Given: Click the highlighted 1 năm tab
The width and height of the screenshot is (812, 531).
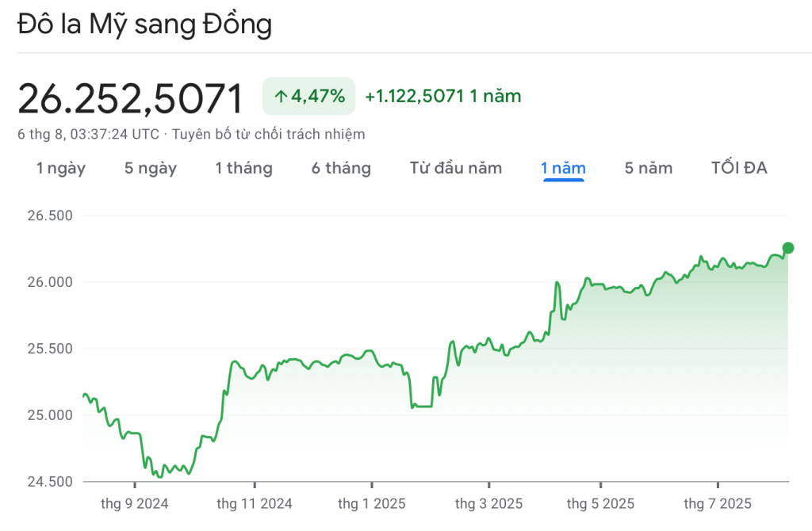Looking at the screenshot, I should pyautogui.click(x=563, y=168).
